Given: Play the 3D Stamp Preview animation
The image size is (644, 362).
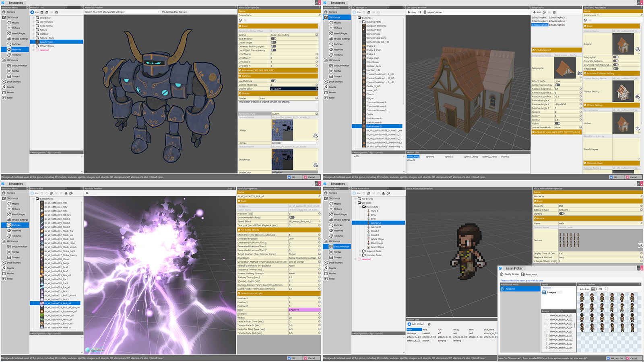Looking at the screenshot, I should pos(412,12).
